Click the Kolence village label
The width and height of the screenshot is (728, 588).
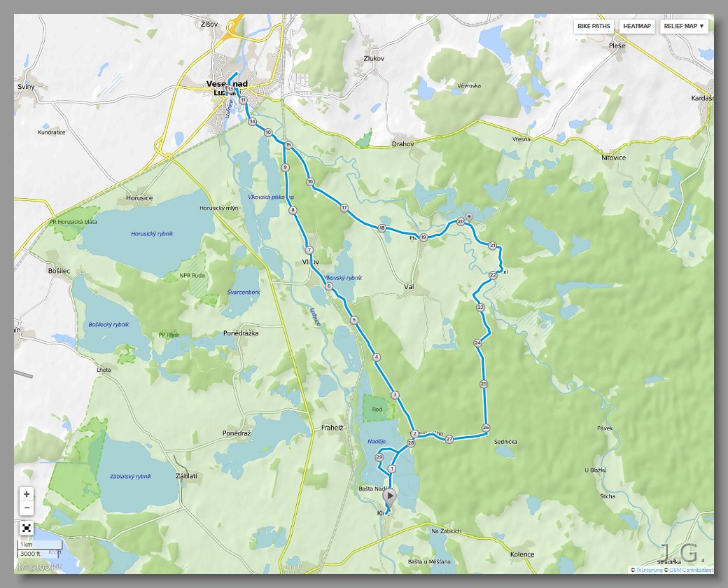coord(522,554)
